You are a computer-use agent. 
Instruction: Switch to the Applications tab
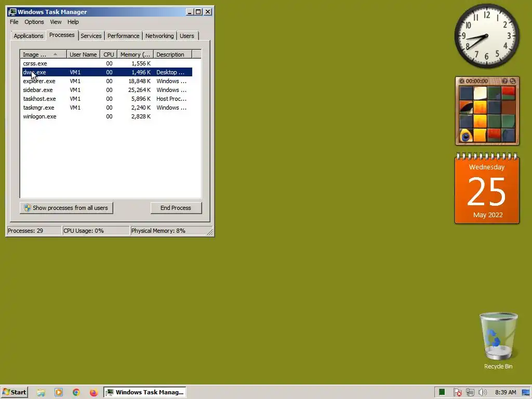[29, 36]
